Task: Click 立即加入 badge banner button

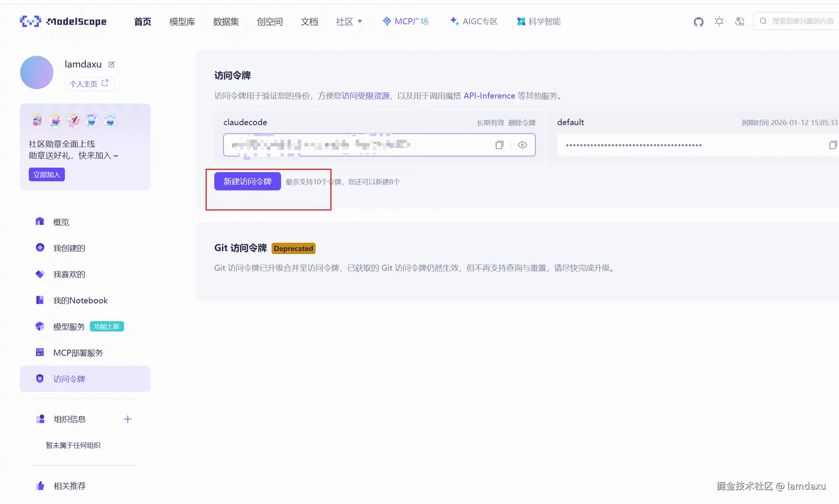Action: tap(47, 174)
